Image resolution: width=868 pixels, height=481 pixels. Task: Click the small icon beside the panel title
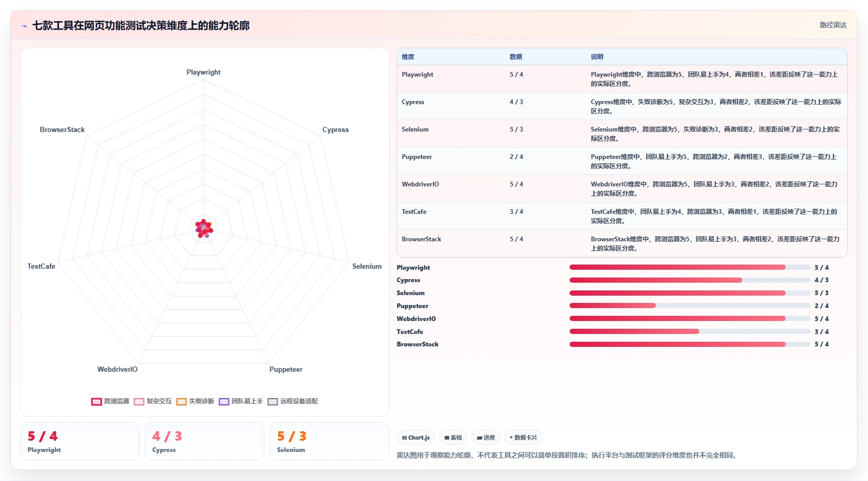(x=24, y=26)
